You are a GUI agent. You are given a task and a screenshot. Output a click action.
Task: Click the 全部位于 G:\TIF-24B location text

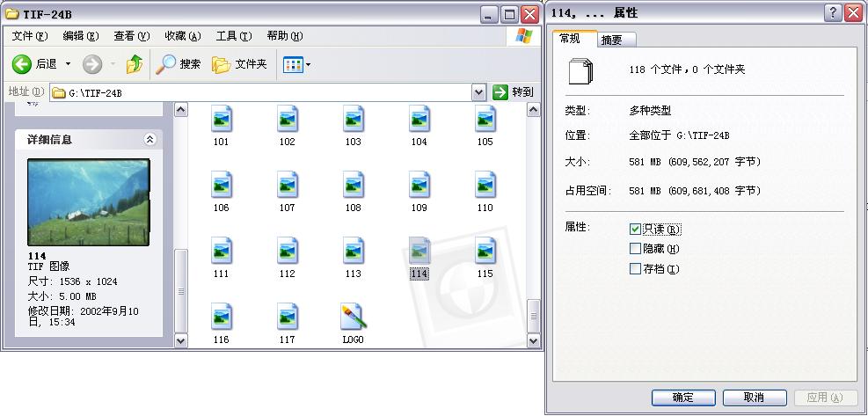(x=679, y=135)
